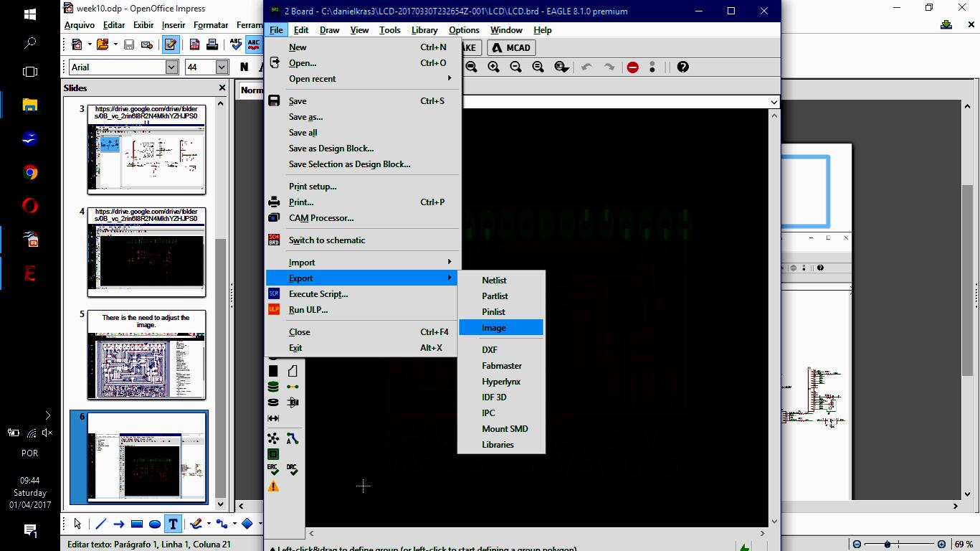Click the Zoom in magnifier icon
980x551 pixels.
pyautogui.click(x=493, y=67)
